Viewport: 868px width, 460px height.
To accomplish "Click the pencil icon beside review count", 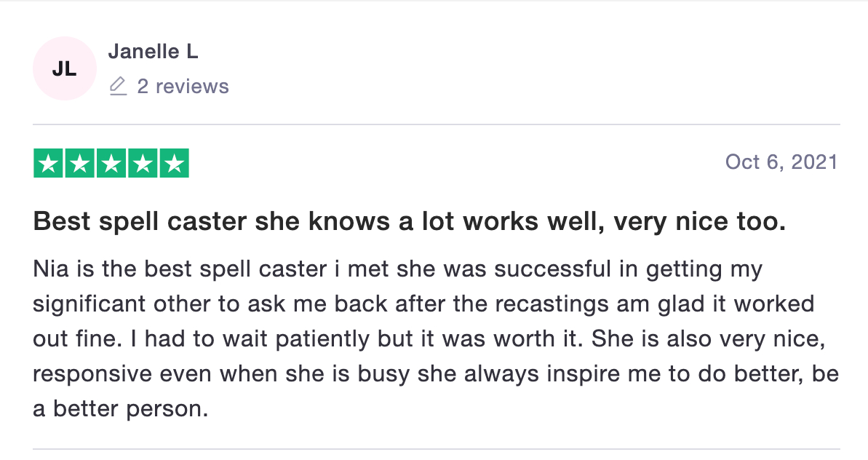I will (x=118, y=87).
